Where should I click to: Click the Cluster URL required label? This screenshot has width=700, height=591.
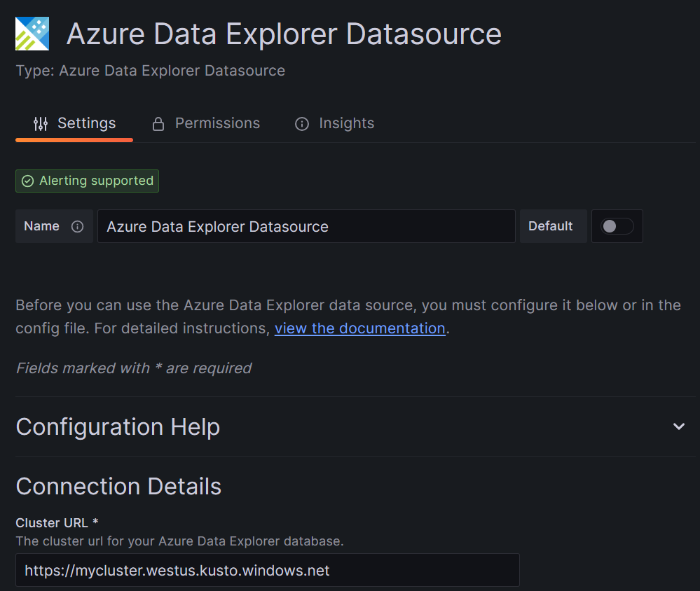pyautogui.click(x=56, y=522)
